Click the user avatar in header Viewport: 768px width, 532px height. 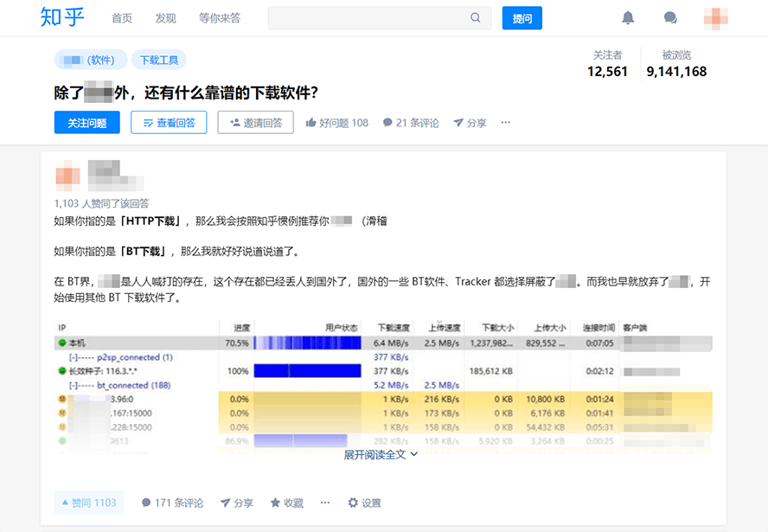pyautogui.click(x=715, y=18)
